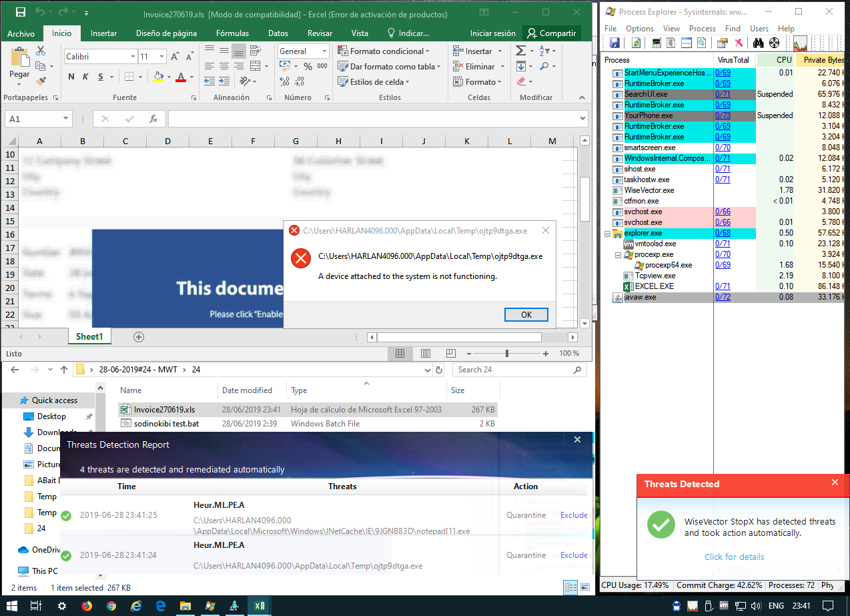
Task: Switch to Normal view in status bar
Action: [x=400, y=353]
